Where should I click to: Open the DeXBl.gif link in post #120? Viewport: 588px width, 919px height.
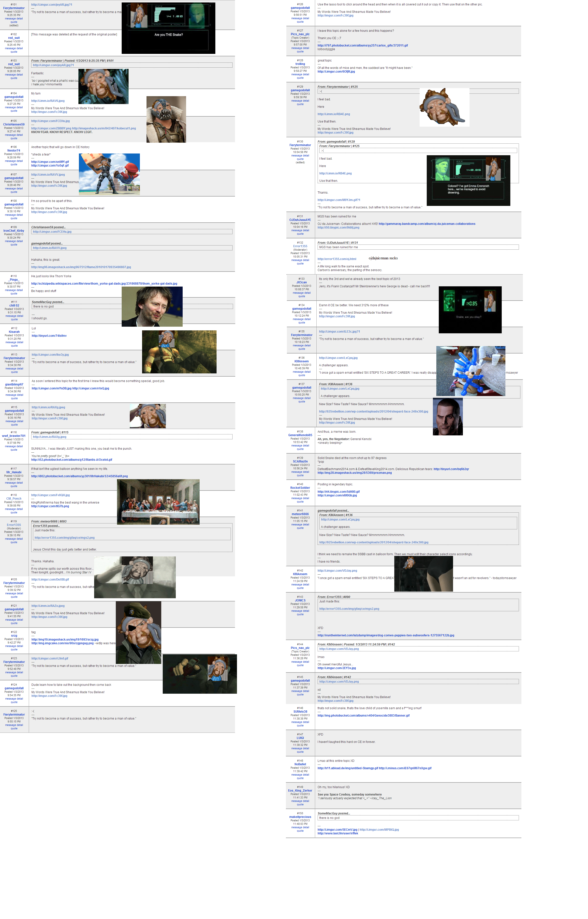pos(50,580)
